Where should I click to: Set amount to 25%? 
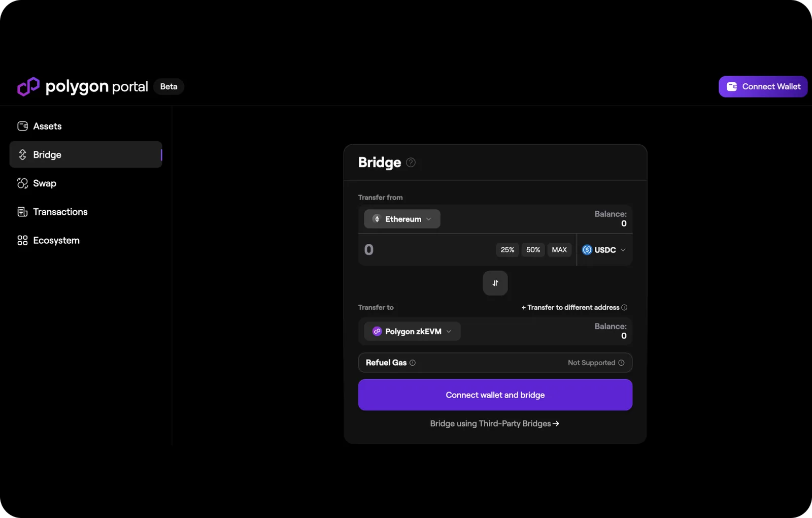point(507,250)
